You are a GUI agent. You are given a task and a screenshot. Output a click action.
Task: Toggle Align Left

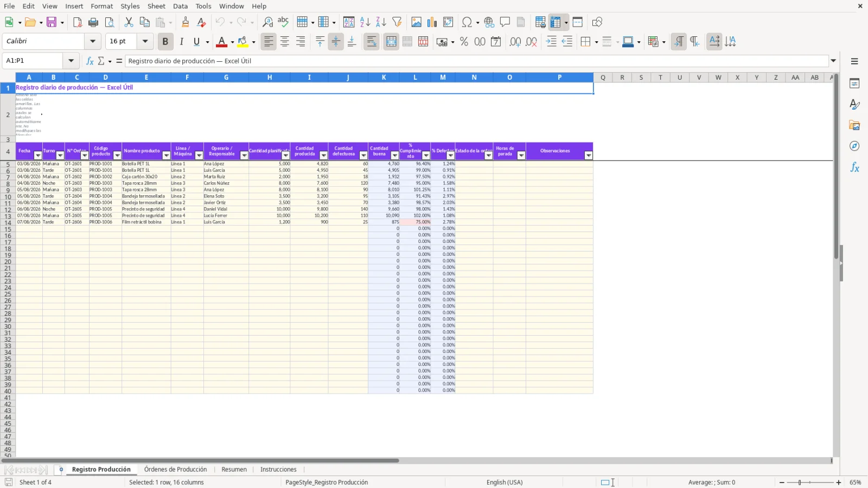tap(269, 42)
